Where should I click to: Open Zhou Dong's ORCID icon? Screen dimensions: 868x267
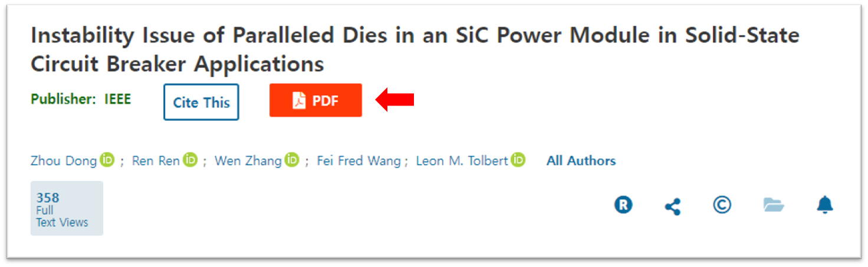[107, 160]
